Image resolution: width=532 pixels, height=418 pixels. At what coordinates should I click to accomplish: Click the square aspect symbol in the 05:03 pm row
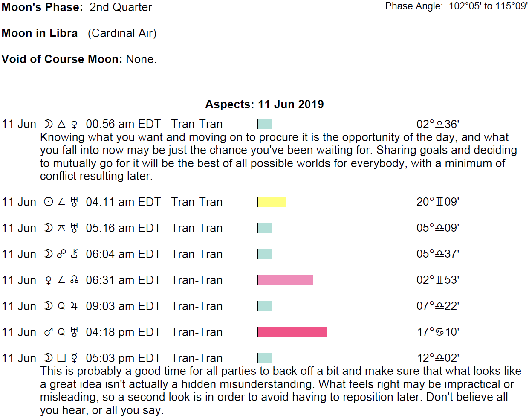pos(61,358)
